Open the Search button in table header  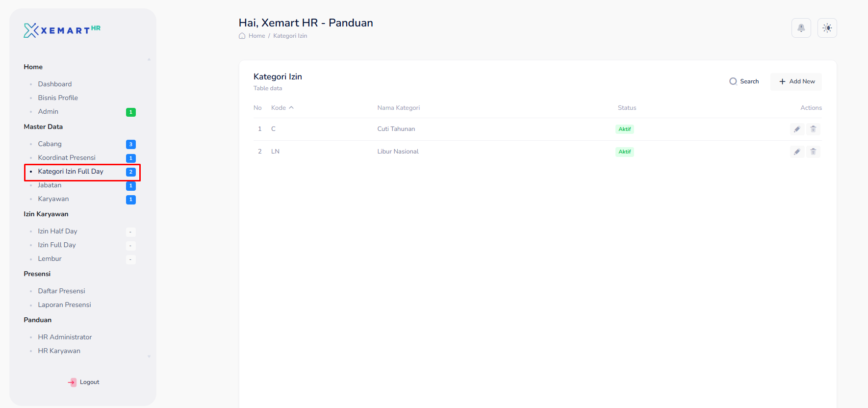pyautogui.click(x=744, y=81)
